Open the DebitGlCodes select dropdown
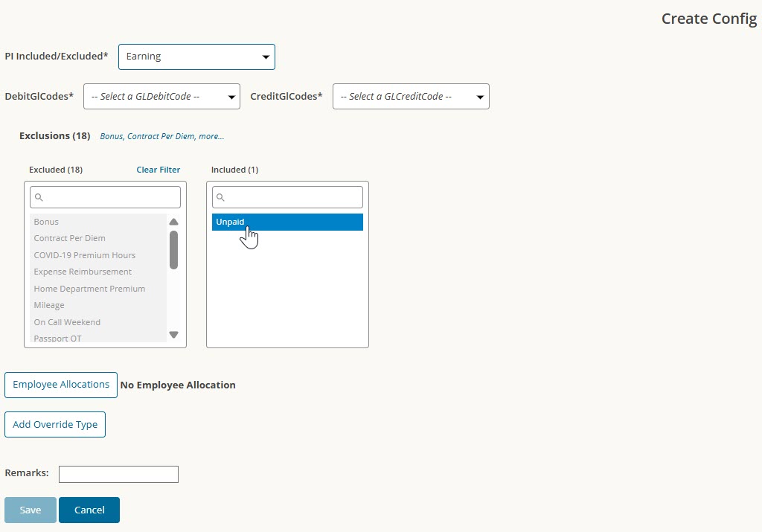The width and height of the screenshot is (762, 532). [161, 96]
